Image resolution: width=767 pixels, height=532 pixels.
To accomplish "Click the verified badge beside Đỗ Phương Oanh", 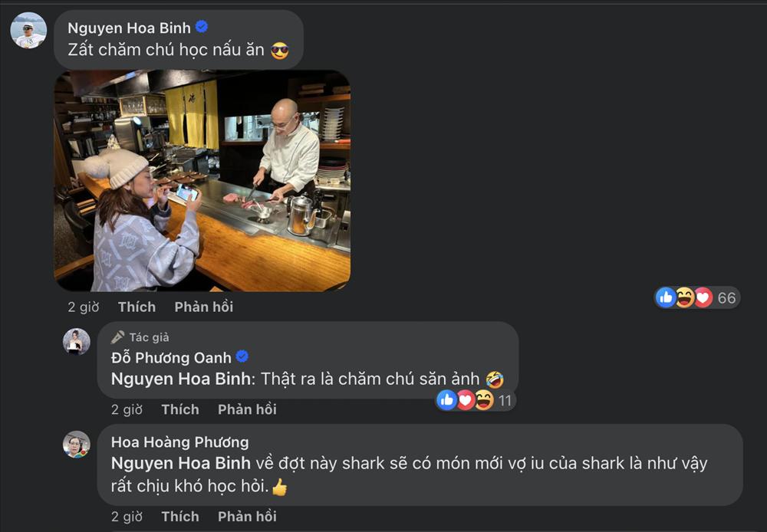I will point(242,356).
